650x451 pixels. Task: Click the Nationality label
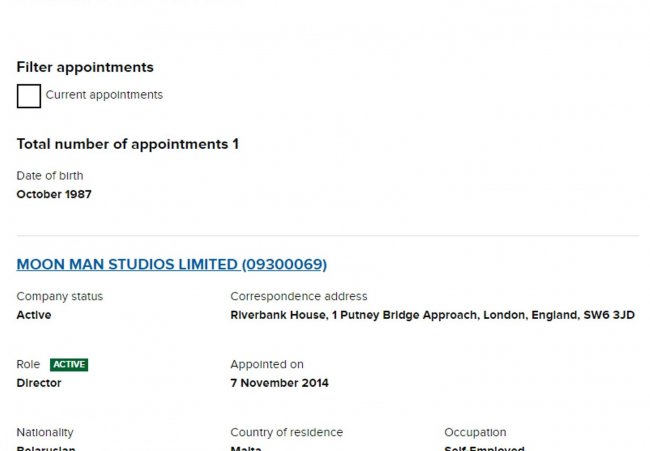click(45, 433)
